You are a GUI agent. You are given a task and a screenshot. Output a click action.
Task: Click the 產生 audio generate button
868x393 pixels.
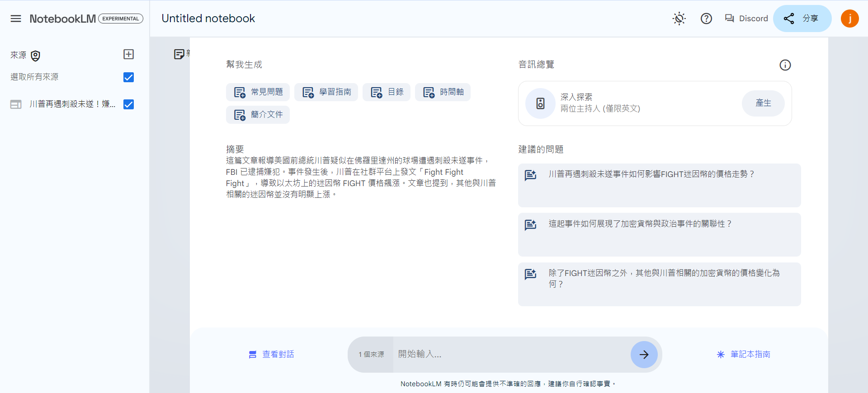[x=763, y=103]
